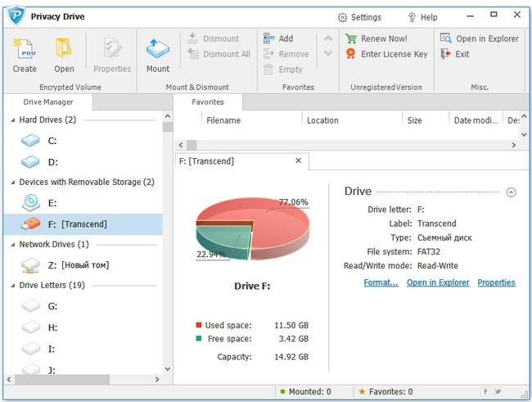Click the Dismount All button
Screen dimensions: 532x402
[x=219, y=54]
